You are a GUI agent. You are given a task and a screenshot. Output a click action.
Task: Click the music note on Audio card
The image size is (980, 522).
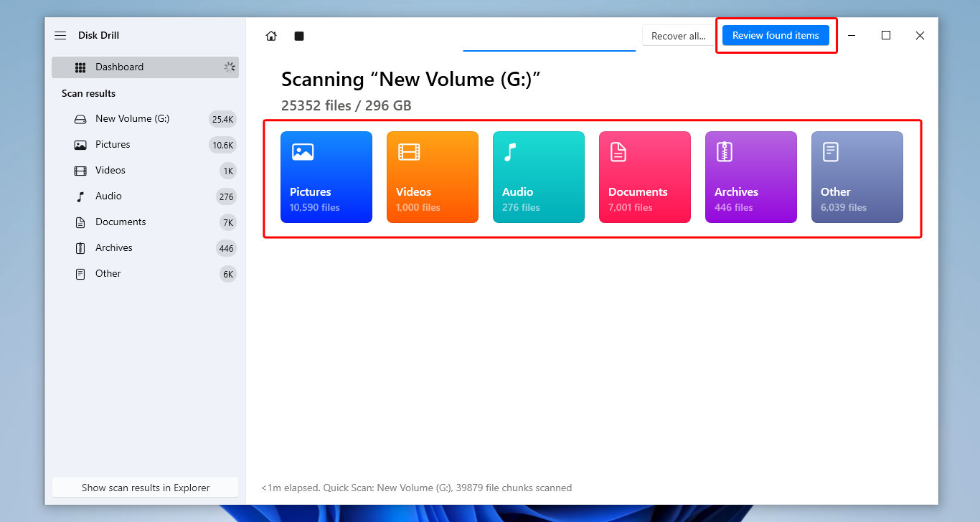(510, 152)
